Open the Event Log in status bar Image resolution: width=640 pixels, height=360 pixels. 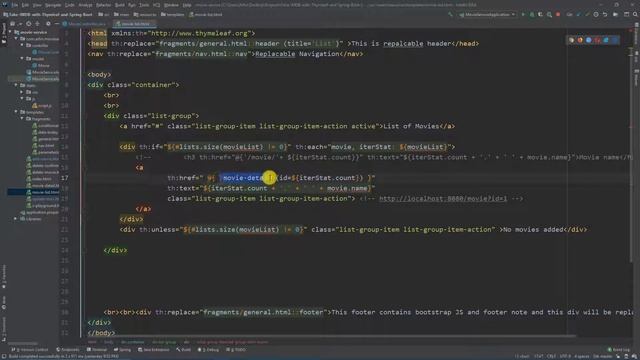tap(619, 350)
